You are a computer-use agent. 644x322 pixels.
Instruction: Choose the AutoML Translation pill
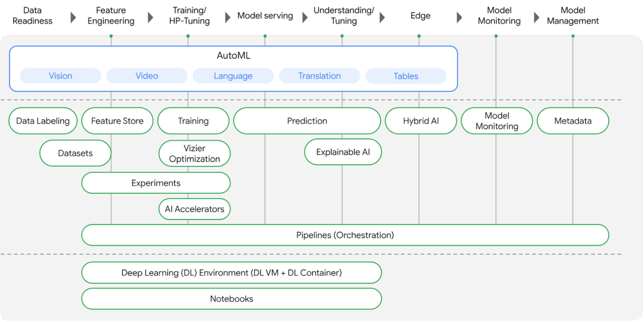(320, 76)
